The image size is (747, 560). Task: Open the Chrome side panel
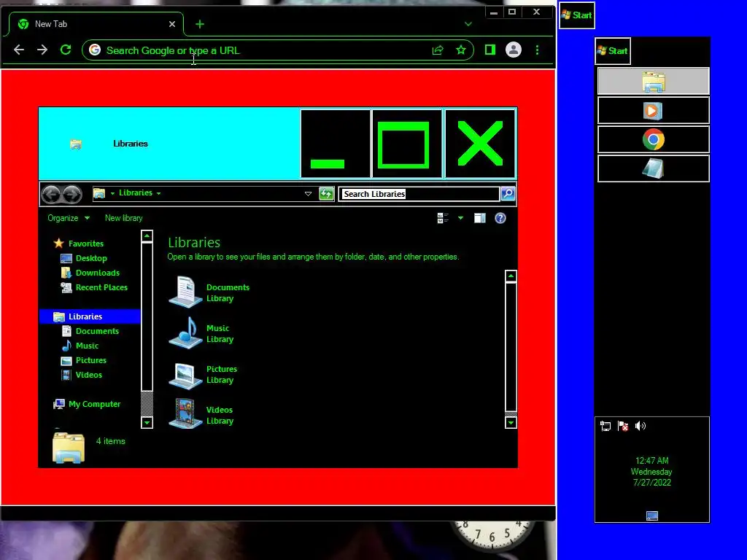coord(489,50)
